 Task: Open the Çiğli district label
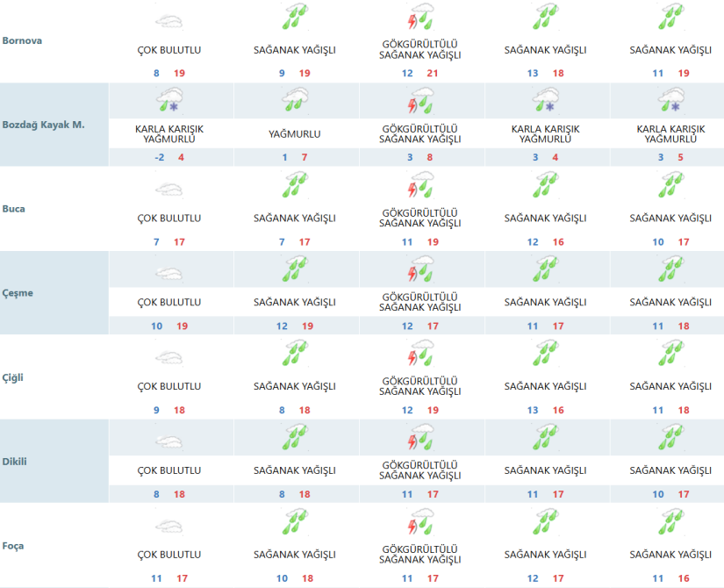point(13,377)
